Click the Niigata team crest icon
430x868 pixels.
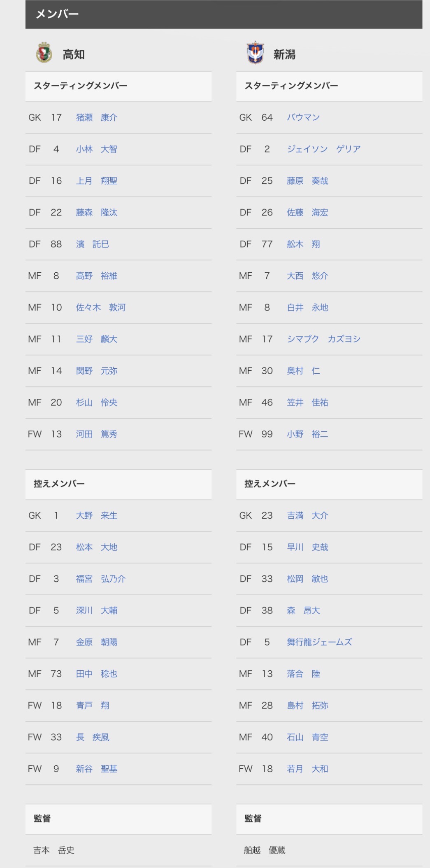[255, 53]
